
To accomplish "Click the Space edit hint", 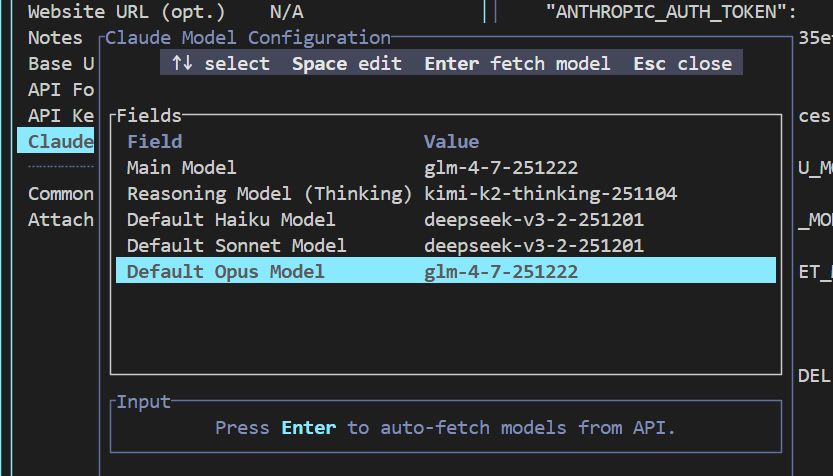I will 347,64.
